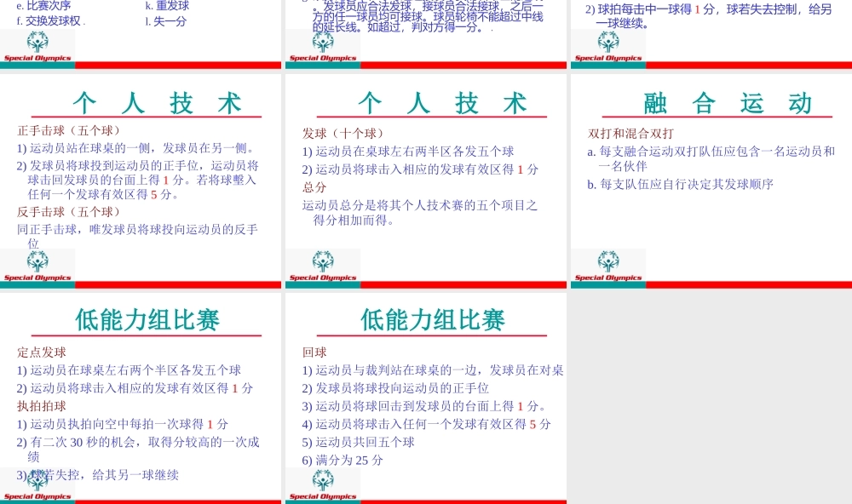Click the line '1) 运动员在桌球左右两半区各发五个球'
Viewport: 852px width, 504px height.
pos(408,152)
